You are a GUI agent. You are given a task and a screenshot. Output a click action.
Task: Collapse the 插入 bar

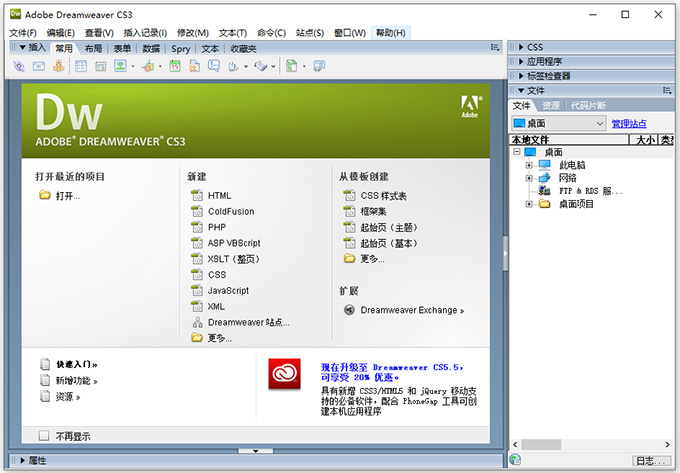pyautogui.click(x=23, y=48)
